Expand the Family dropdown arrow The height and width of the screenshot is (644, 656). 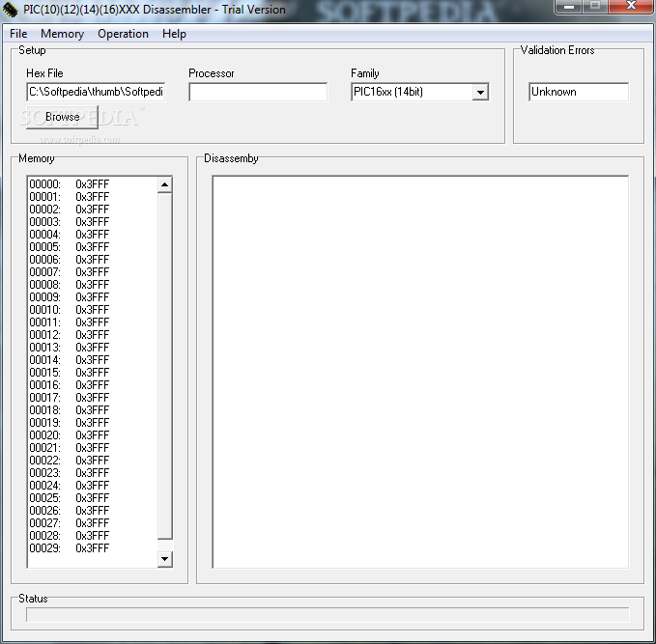[480, 92]
